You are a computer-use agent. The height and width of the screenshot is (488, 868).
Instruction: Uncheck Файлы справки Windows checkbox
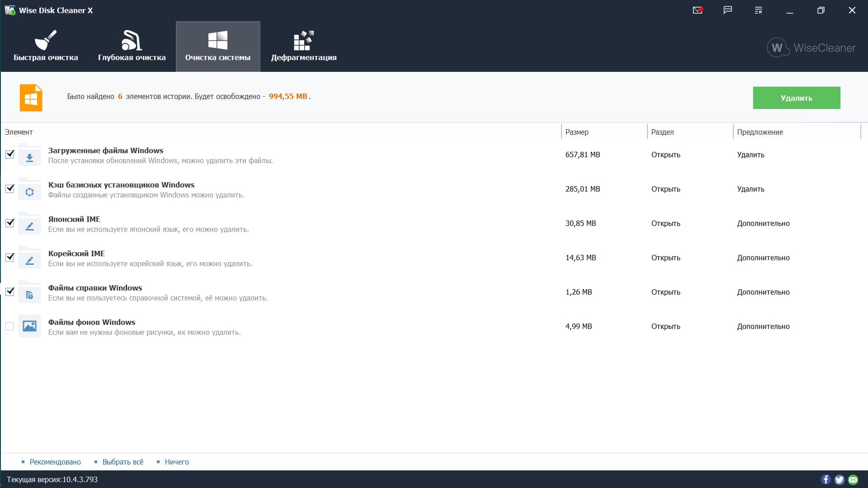(9, 291)
